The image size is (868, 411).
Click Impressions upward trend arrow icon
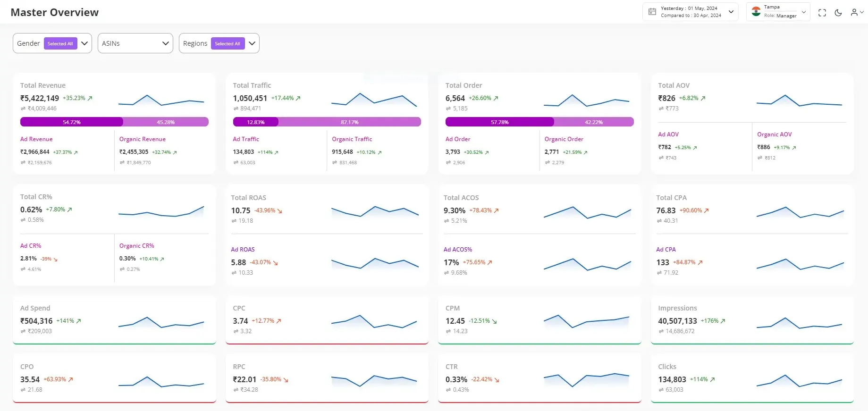tap(723, 321)
